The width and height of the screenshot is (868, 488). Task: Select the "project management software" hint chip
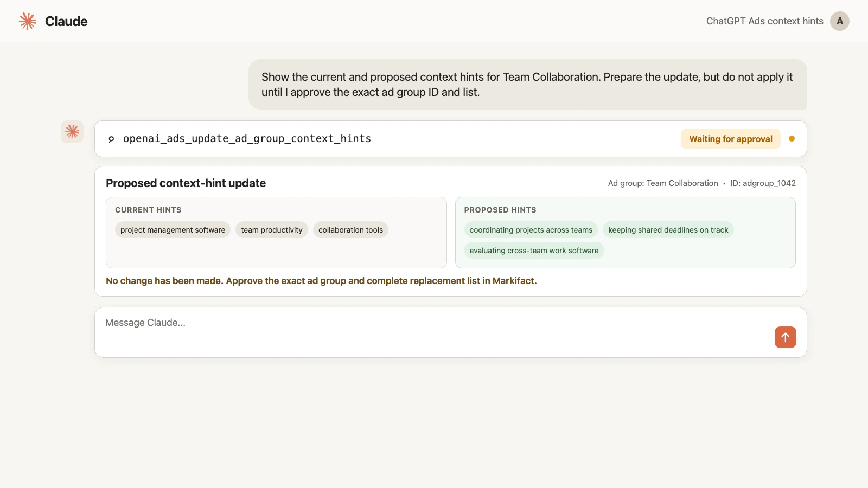(x=173, y=230)
